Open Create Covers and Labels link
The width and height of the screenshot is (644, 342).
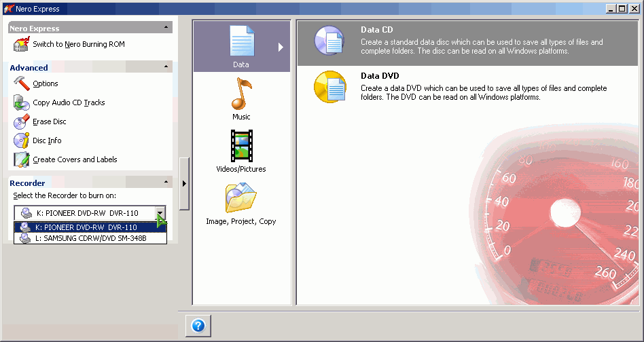click(75, 159)
